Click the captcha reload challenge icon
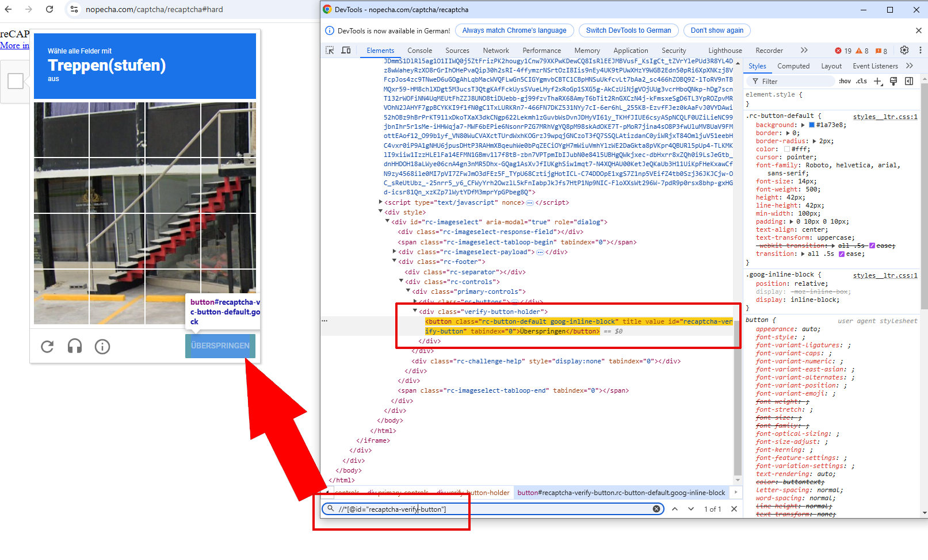 pyautogui.click(x=47, y=346)
